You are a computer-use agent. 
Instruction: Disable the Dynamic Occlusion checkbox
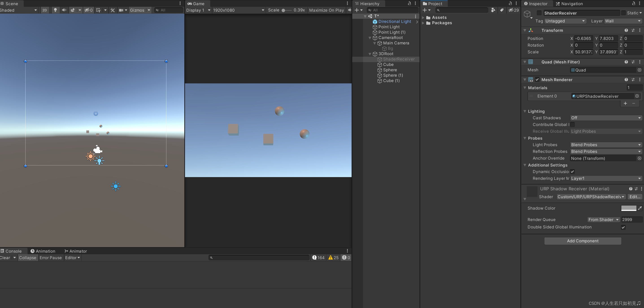click(572, 171)
